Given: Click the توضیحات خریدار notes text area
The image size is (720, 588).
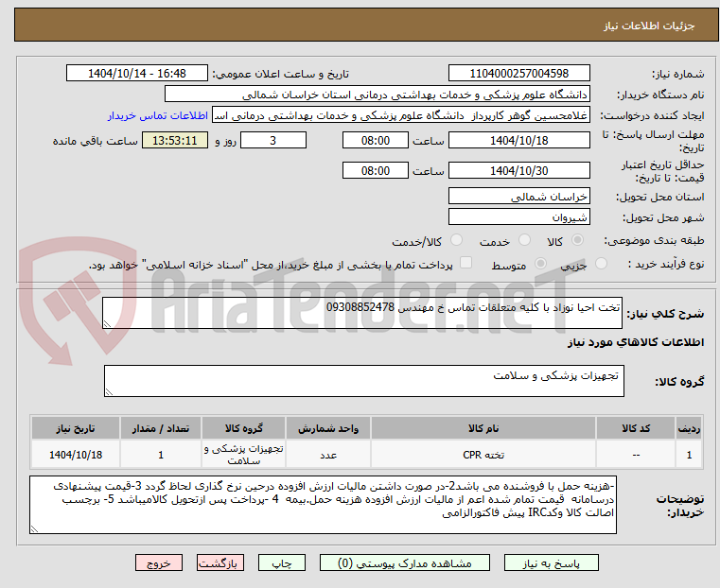Looking at the screenshot, I should [323, 505].
